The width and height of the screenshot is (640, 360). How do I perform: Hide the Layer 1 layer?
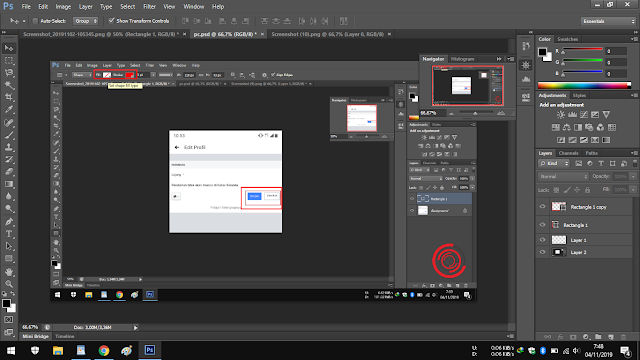[542, 240]
